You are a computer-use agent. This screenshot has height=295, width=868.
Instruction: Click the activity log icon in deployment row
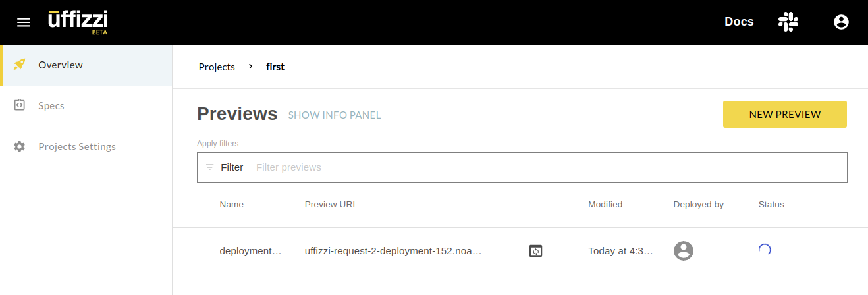point(536,251)
